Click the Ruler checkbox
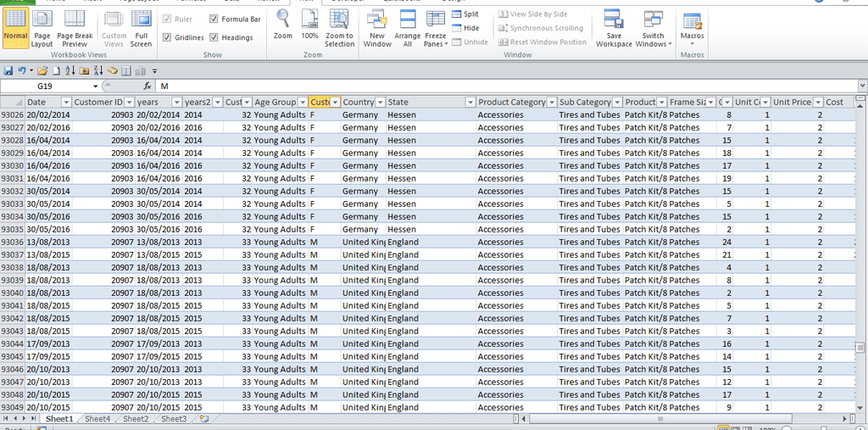This screenshot has height=430, width=868. (167, 19)
